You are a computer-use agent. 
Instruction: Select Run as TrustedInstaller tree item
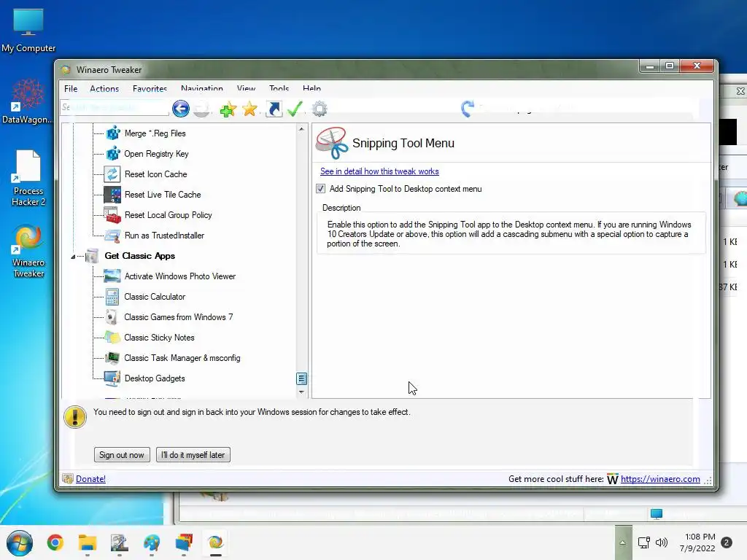click(164, 236)
